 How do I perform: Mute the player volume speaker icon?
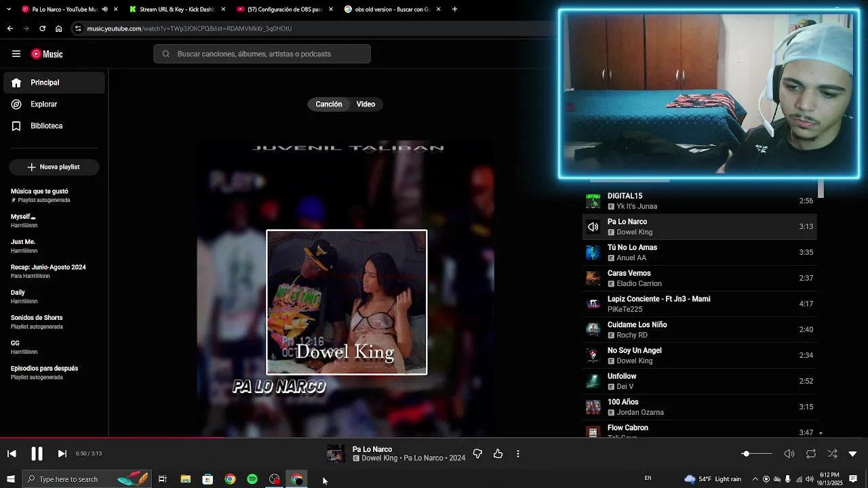click(789, 453)
